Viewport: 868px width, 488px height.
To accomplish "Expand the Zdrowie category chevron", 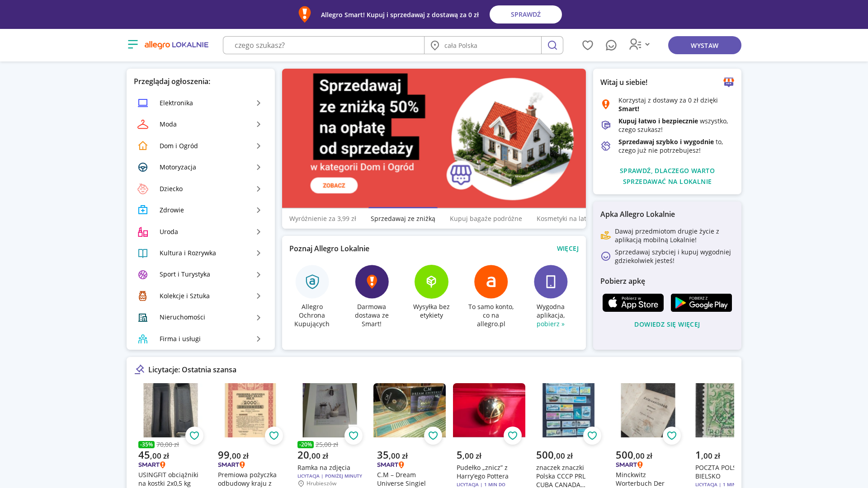I will click(x=259, y=210).
